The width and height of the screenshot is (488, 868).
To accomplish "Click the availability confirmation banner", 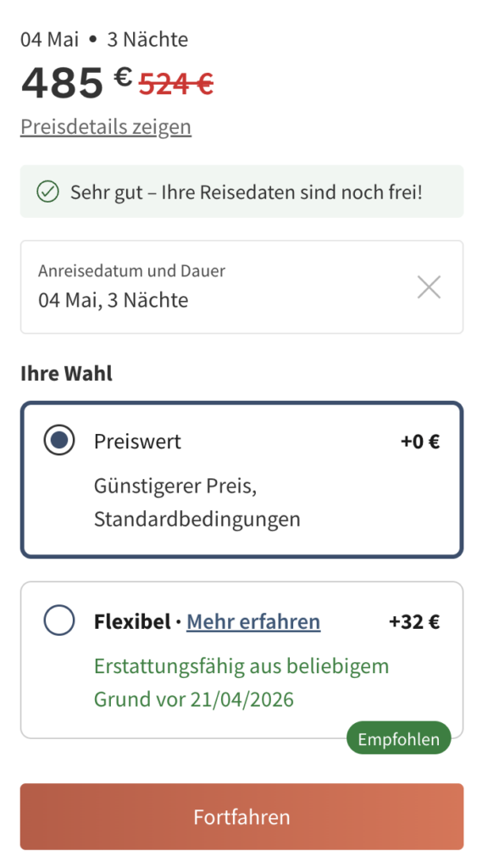I will [241, 192].
